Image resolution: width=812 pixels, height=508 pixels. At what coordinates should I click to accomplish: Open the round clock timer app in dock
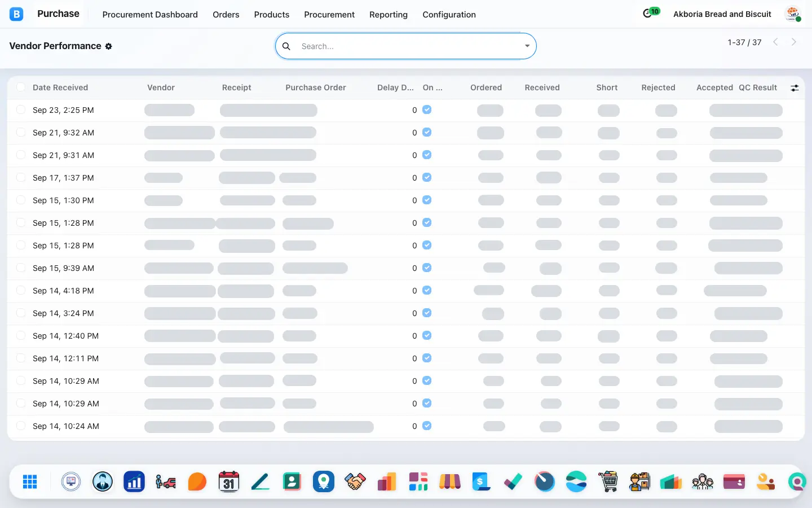pyautogui.click(x=545, y=481)
